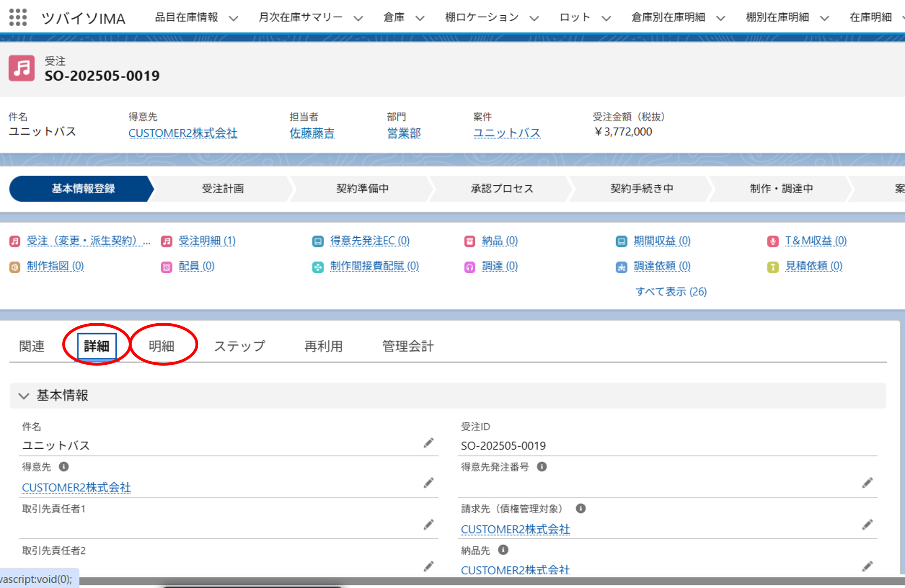Open the app launcher grid icon
Viewport: 905px width, 588px height.
pos(18,17)
